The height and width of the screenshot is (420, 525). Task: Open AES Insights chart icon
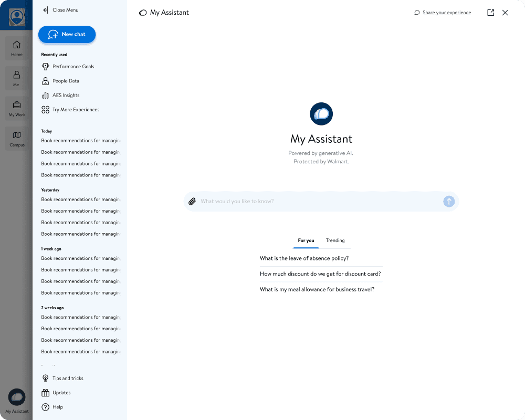(45, 95)
